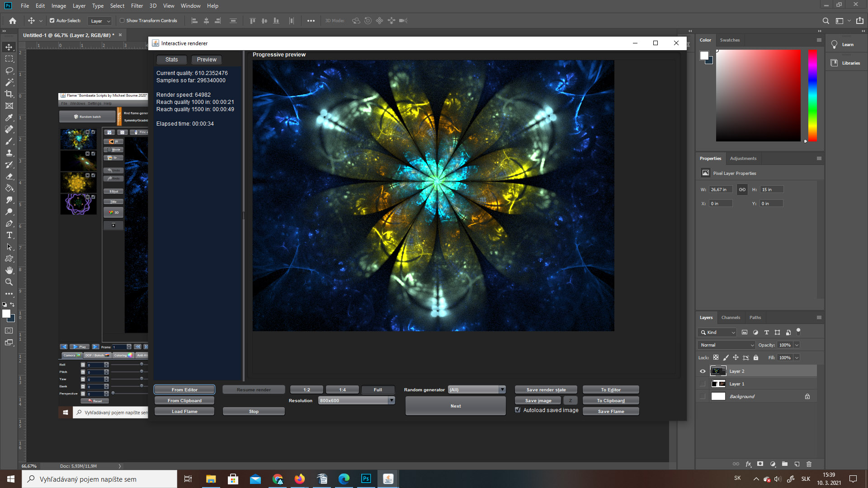The image size is (868, 488).
Task: Toggle the Auto-Select checkbox
Action: pyautogui.click(x=52, y=21)
